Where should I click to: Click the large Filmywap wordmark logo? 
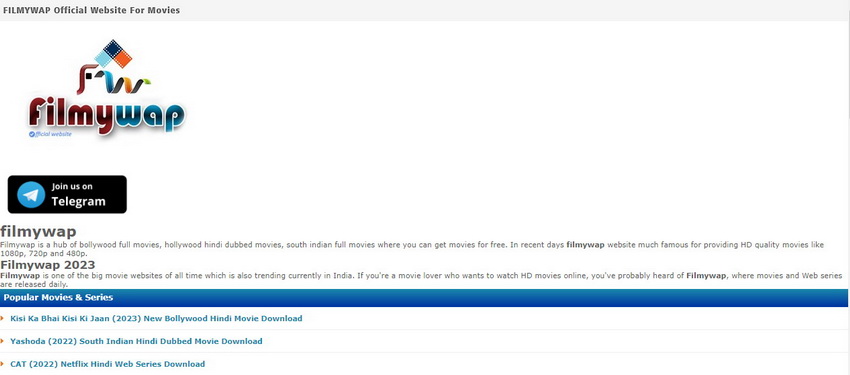(x=107, y=116)
